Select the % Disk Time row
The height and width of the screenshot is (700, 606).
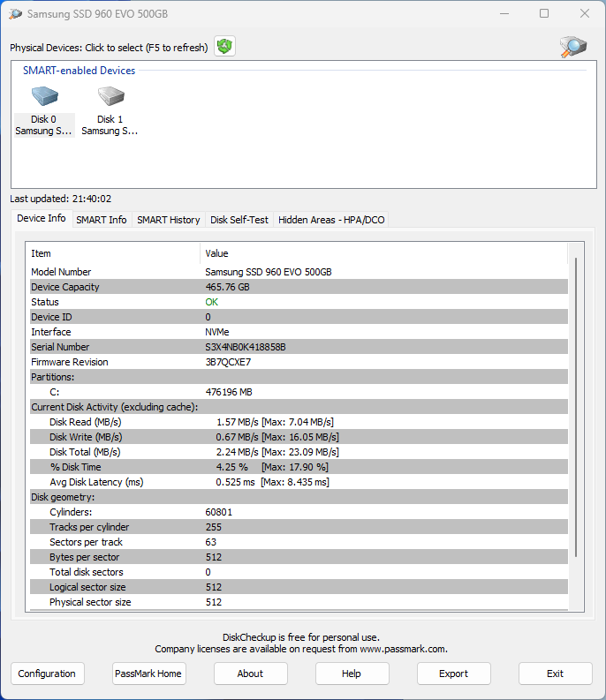299,467
